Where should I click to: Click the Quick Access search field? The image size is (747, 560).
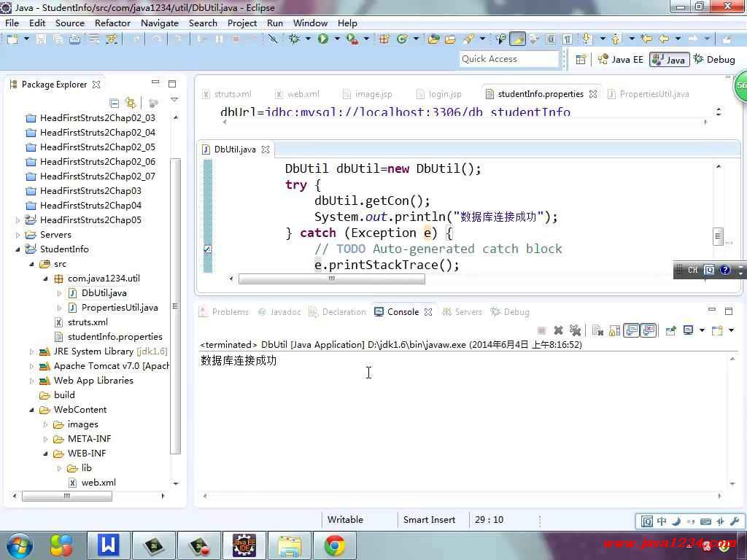pyautogui.click(x=508, y=59)
